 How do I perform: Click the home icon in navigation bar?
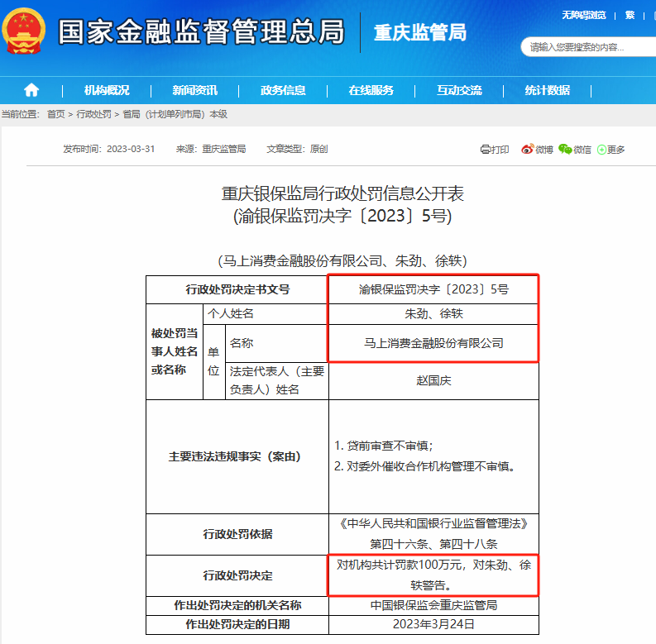click(x=31, y=90)
